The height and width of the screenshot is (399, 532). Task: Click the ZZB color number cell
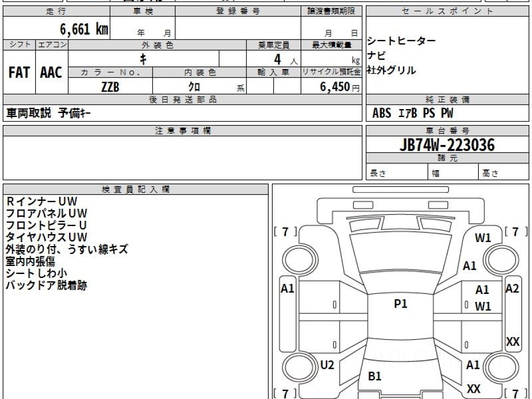[110, 87]
